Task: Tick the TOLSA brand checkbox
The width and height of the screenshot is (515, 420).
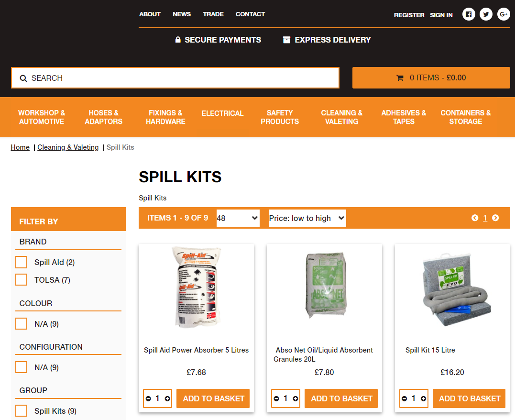Action: [x=22, y=280]
